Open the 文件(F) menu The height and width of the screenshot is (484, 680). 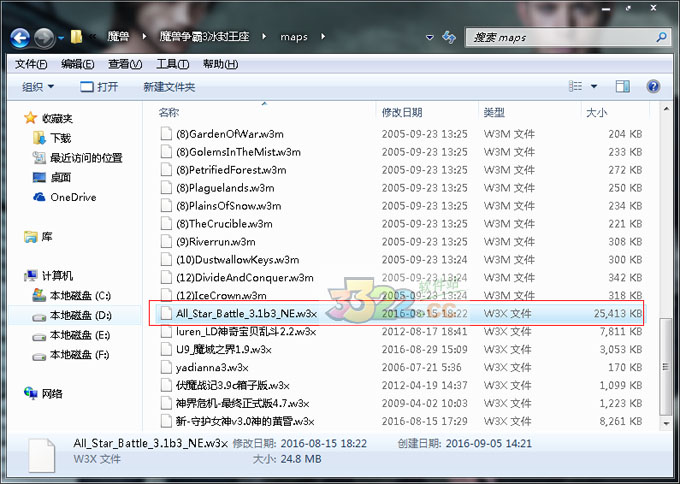31,64
